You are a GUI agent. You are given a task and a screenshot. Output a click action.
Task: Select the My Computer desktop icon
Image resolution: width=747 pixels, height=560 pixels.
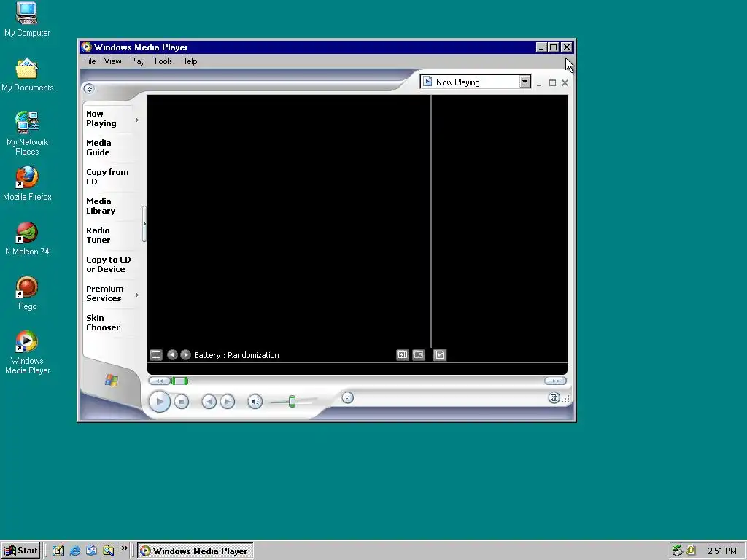tap(27, 20)
